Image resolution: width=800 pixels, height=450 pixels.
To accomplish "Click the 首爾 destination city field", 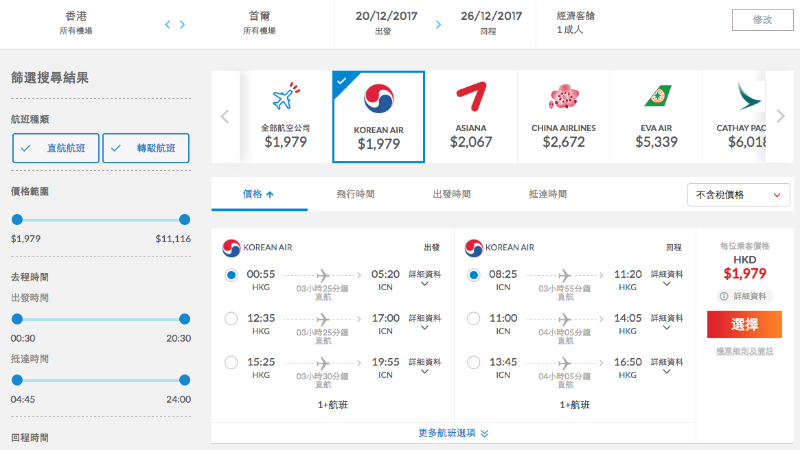I will point(259,23).
